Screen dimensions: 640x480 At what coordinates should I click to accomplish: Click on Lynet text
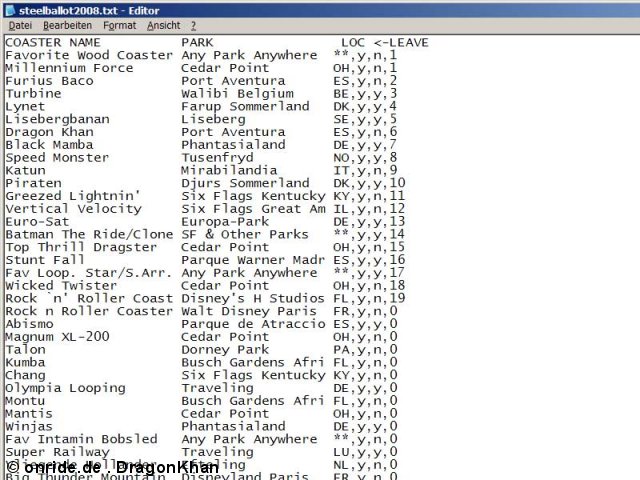tap(25, 107)
